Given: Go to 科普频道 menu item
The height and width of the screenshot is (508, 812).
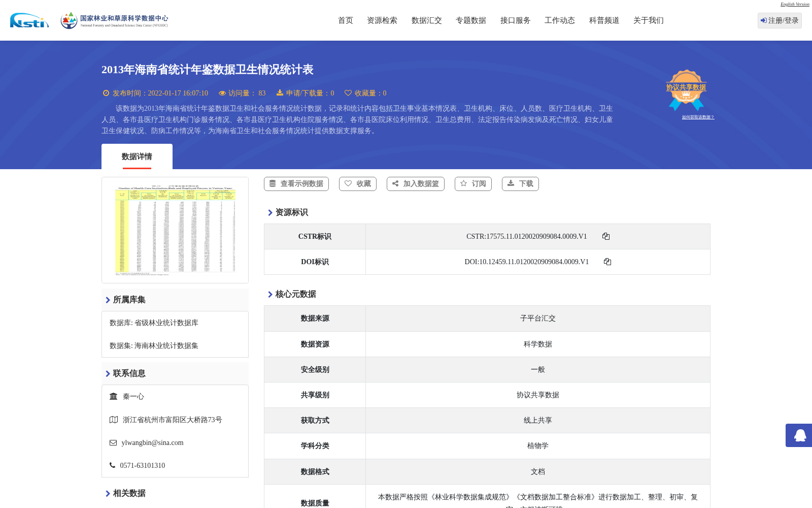Looking at the screenshot, I should point(604,20).
